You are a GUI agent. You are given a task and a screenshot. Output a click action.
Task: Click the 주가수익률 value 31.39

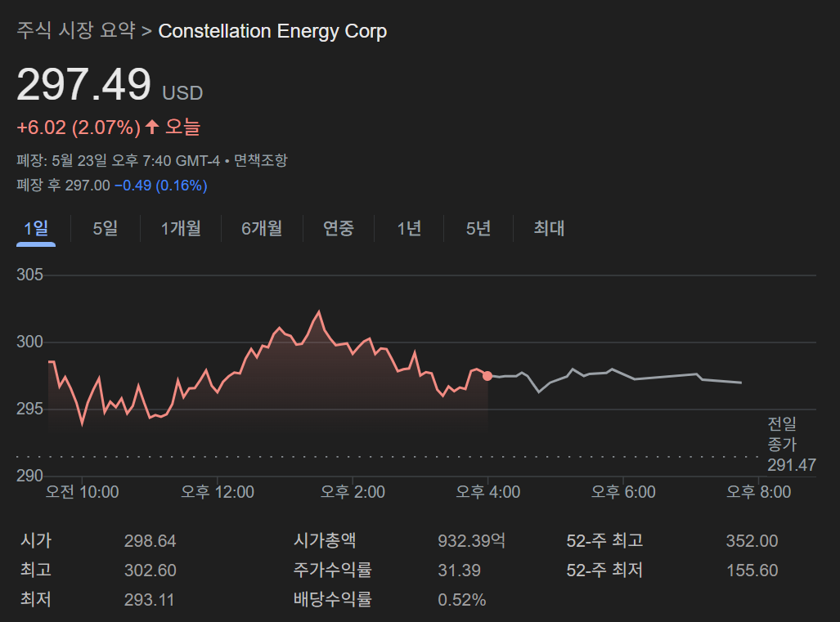[459, 571]
